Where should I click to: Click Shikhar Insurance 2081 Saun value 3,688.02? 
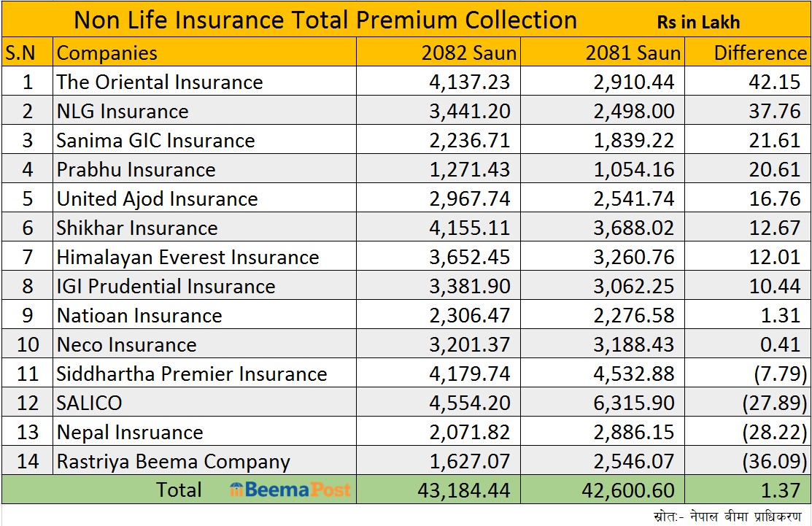coord(633,228)
